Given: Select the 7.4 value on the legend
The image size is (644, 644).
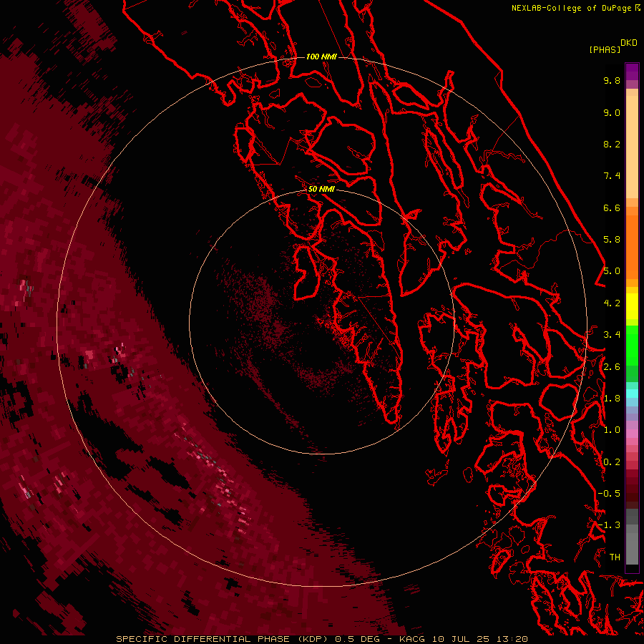Looking at the screenshot, I should click(x=612, y=176).
